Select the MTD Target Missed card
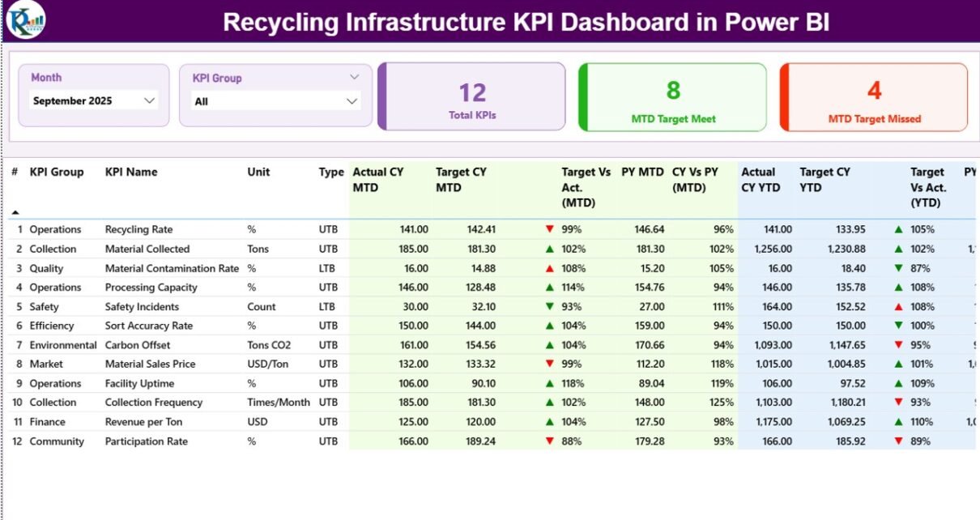This screenshot has height=520, width=980. coord(874,97)
